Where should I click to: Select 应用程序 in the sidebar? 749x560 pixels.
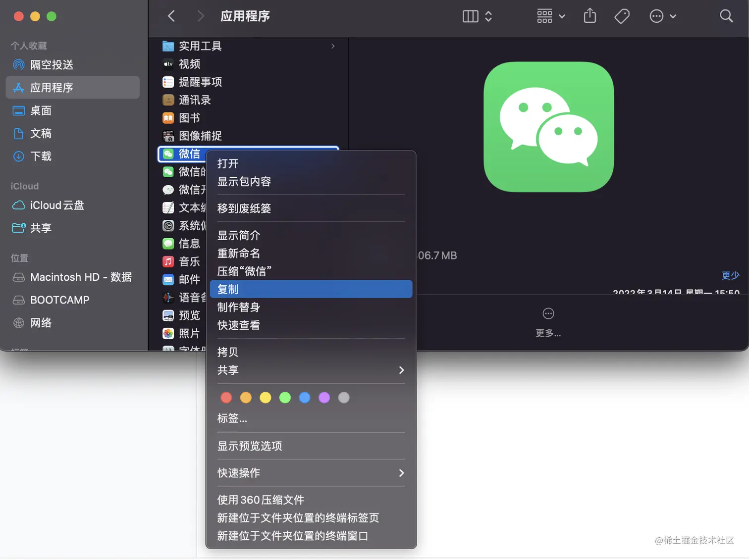tap(72, 88)
